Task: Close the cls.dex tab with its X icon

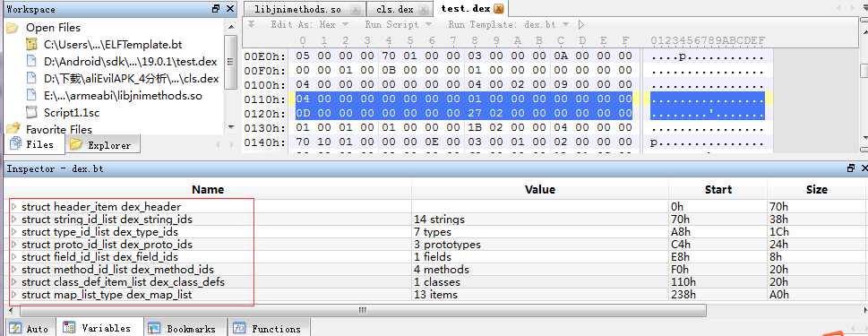Action: pos(424,10)
